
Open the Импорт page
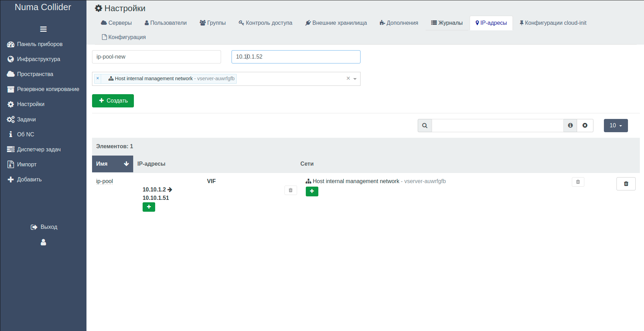(22, 164)
